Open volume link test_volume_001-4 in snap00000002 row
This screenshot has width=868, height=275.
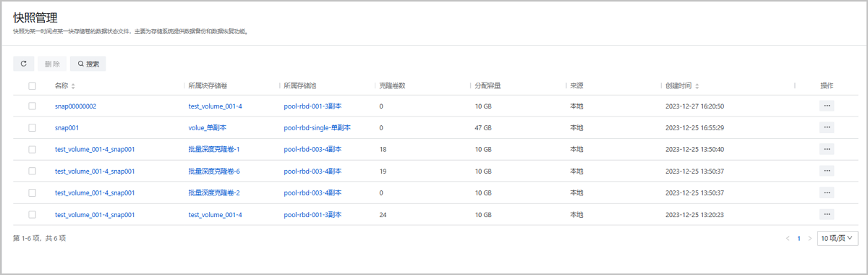pyautogui.click(x=215, y=106)
